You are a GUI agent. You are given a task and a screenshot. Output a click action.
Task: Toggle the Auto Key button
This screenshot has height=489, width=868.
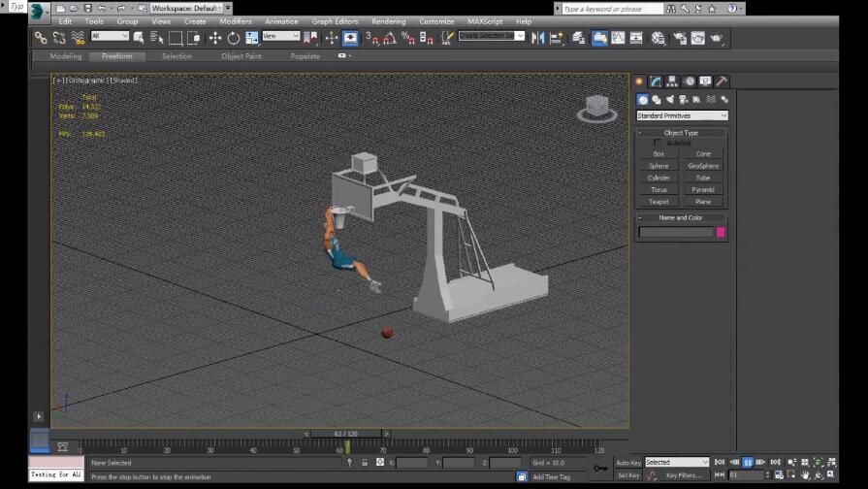pyautogui.click(x=628, y=463)
